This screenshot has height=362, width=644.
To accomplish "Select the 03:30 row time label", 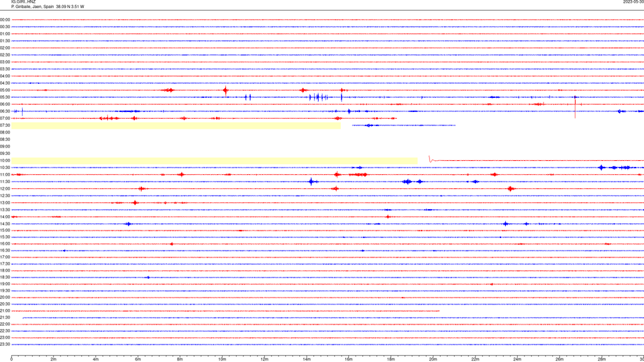I will click(5, 69).
